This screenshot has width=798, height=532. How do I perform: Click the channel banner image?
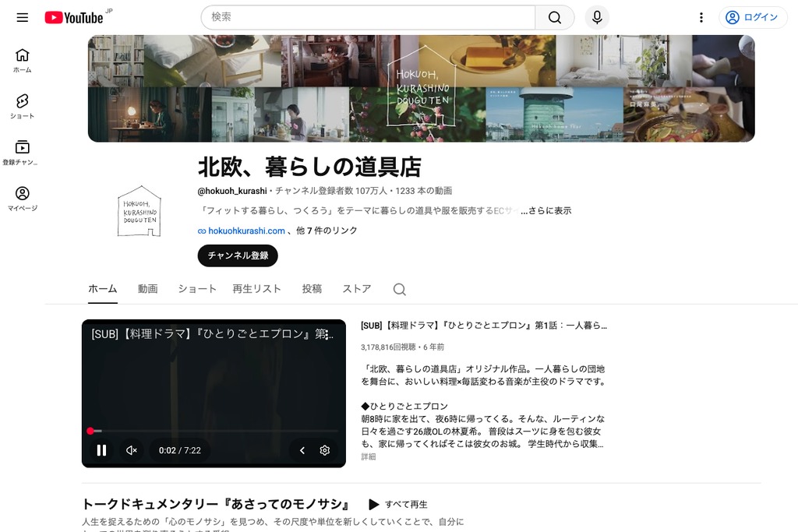422,89
